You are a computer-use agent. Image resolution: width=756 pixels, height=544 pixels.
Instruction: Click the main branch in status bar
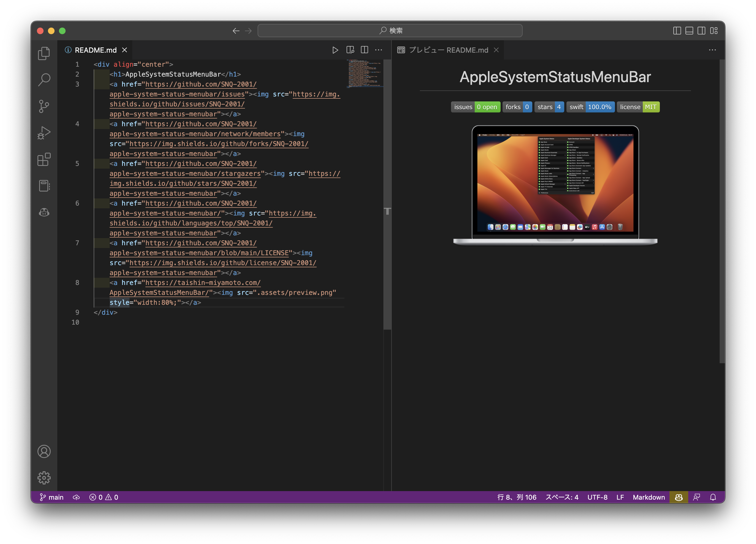52,497
